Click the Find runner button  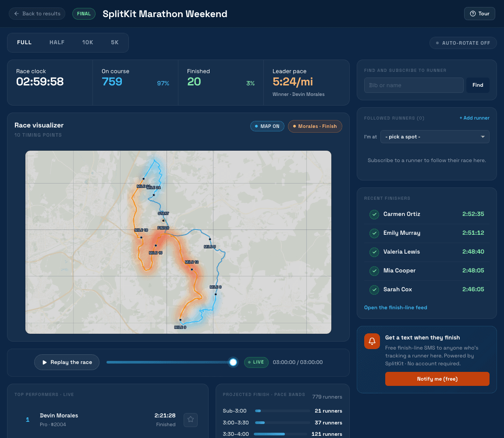coord(478,85)
